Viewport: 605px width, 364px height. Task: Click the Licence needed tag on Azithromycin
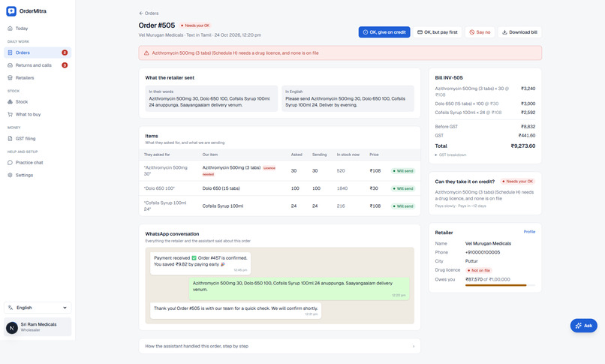click(269, 168)
